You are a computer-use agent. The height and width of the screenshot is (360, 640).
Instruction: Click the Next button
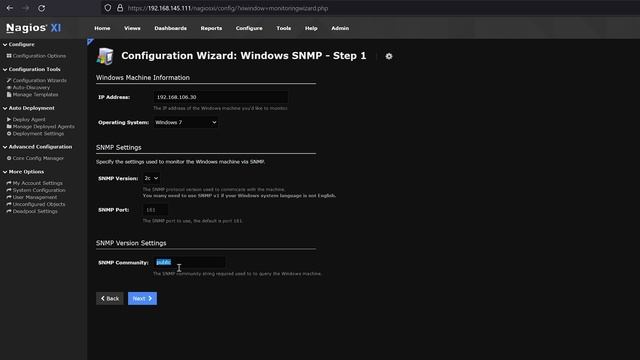click(142, 298)
